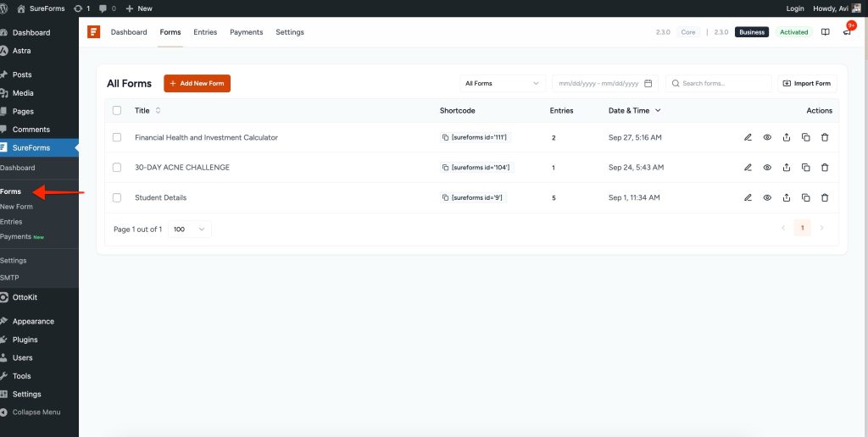Preview the Financial Health and Investment Calculator form

tap(767, 137)
